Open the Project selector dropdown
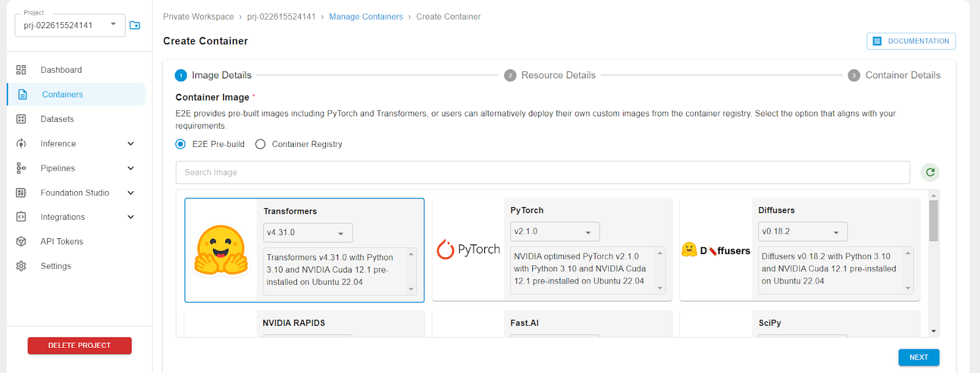 pyautogui.click(x=70, y=25)
